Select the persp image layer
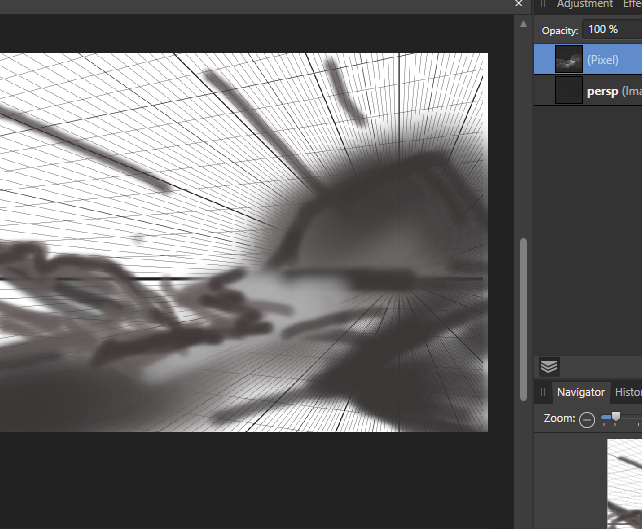 pos(588,90)
